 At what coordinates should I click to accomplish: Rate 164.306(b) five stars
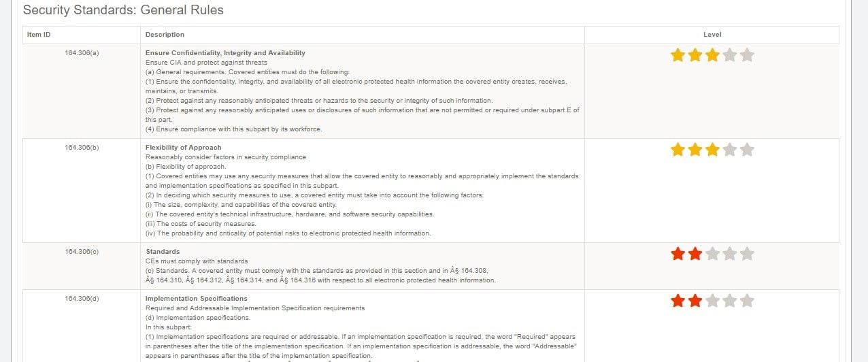click(747, 150)
